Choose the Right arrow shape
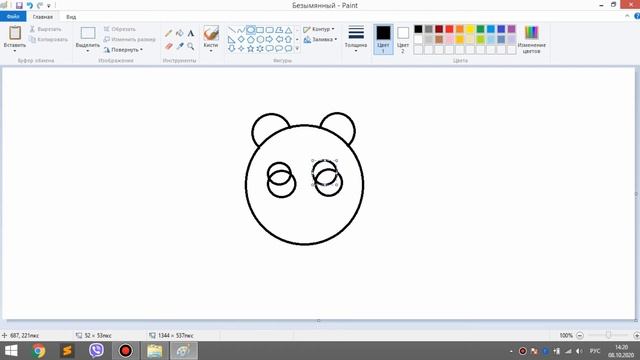 click(x=269, y=40)
